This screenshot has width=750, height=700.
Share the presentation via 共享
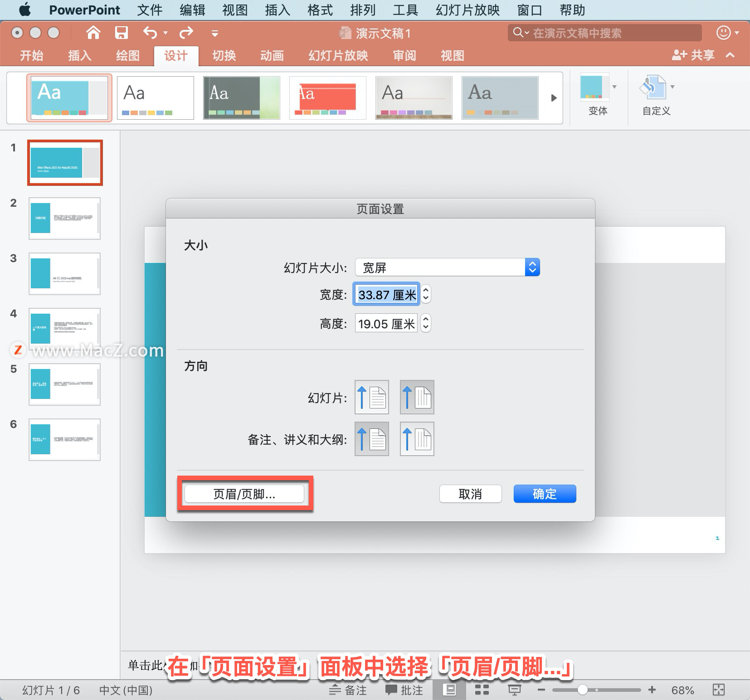(x=693, y=55)
